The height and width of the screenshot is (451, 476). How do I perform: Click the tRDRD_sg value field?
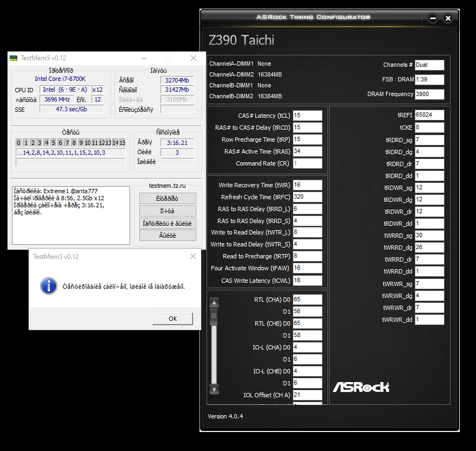click(429, 140)
